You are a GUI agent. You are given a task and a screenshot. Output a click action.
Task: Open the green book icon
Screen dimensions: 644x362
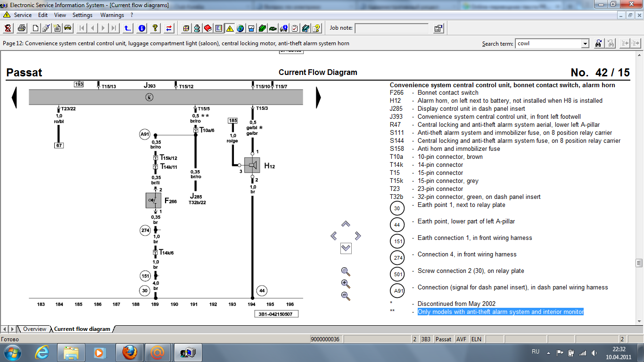click(262, 28)
